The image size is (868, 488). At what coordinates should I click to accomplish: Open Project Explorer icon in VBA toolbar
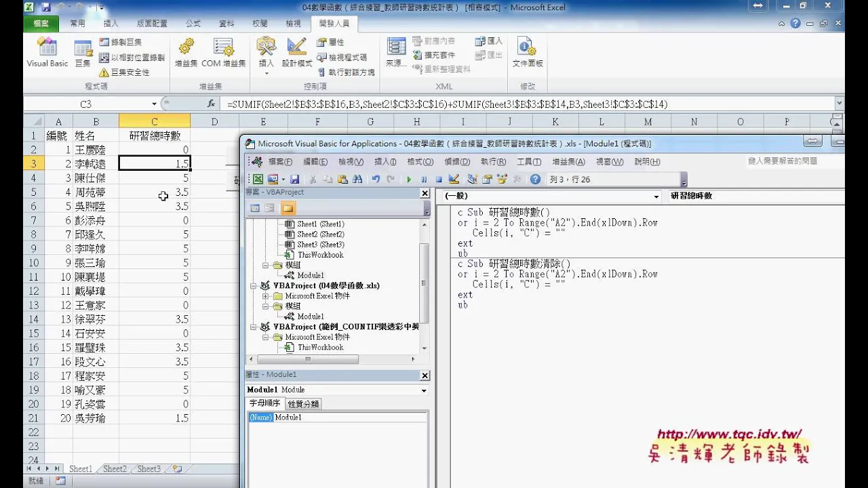[473, 180]
